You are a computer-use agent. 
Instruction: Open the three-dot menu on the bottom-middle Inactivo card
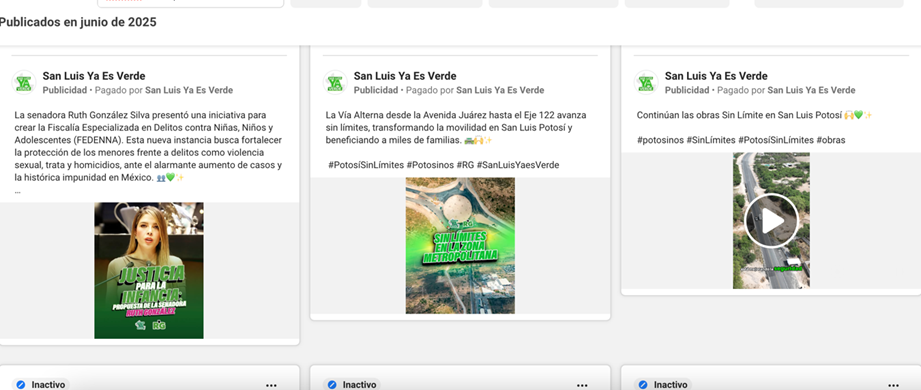[x=582, y=385]
